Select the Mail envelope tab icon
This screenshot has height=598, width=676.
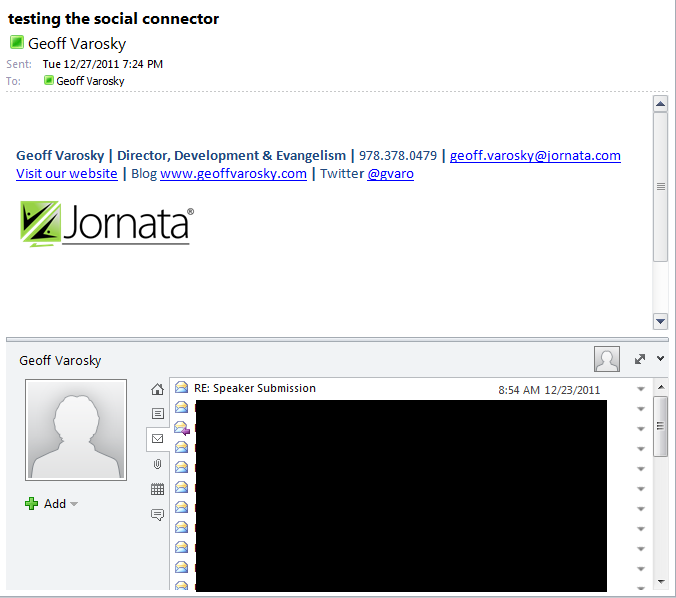click(157, 438)
